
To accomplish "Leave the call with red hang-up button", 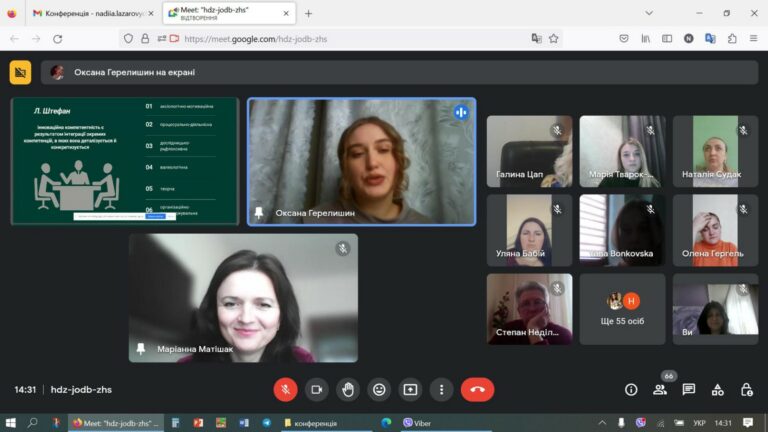I will click(477, 390).
